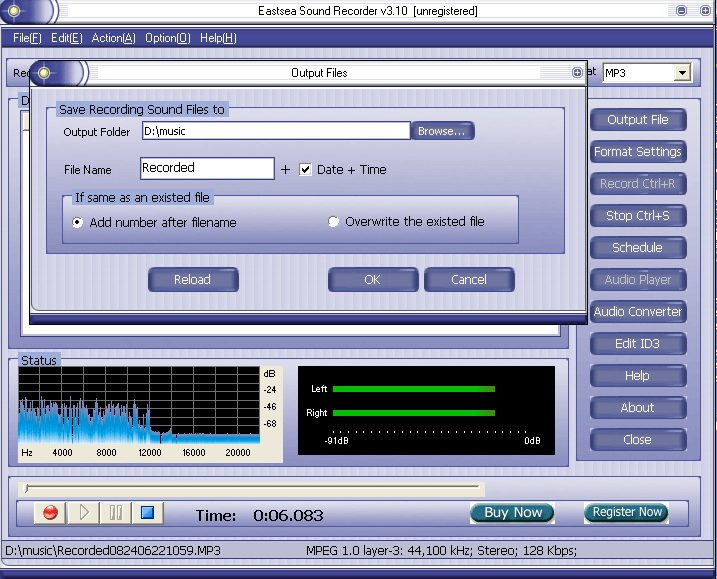Click the File Name text field
This screenshot has width=717, height=579.
(x=206, y=169)
